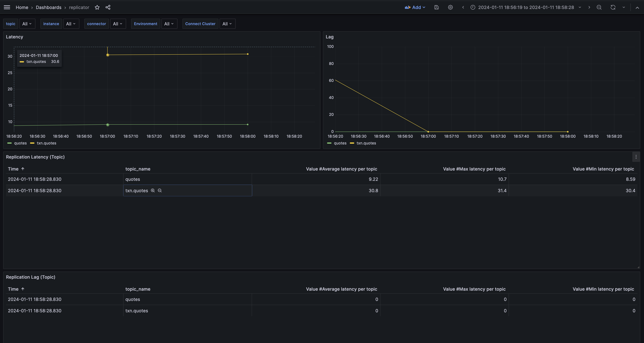
Task: Open dashboard settings gear
Action: click(x=450, y=7)
